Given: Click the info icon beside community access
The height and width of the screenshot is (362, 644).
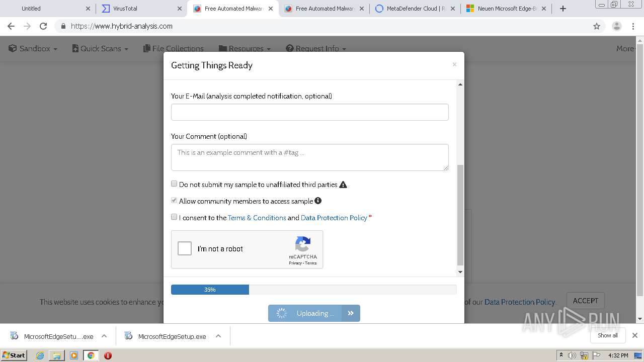Looking at the screenshot, I should pos(318,201).
